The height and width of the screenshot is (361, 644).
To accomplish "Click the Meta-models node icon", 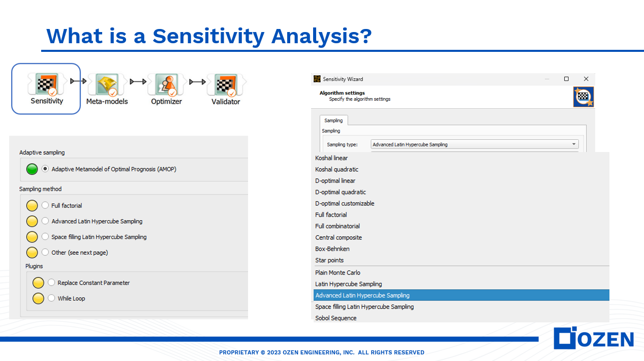I will (107, 83).
